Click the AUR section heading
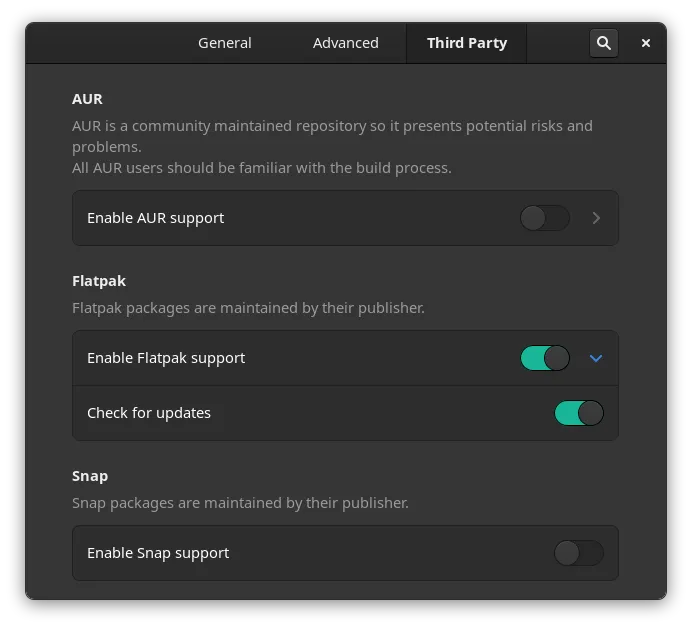 click(87, 99)
